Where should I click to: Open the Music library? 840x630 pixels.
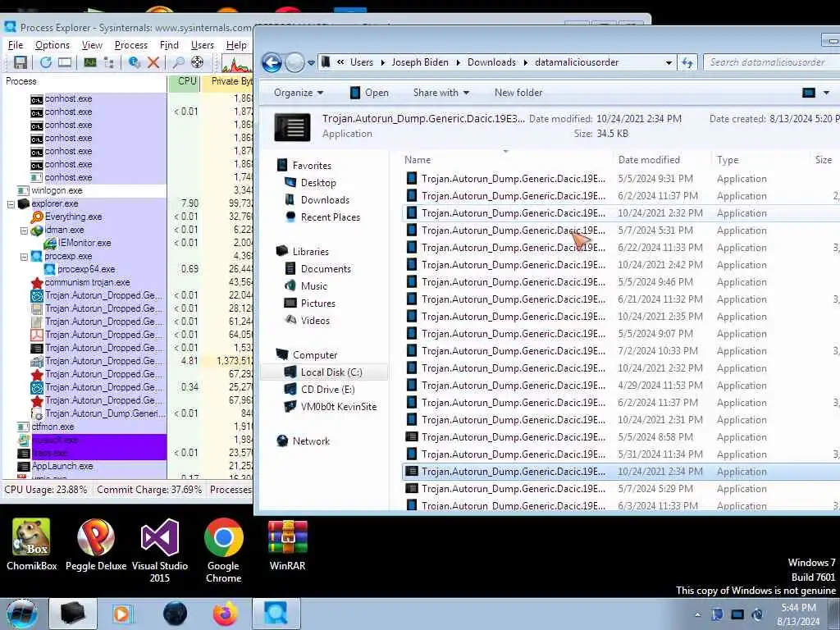[314, 286]
